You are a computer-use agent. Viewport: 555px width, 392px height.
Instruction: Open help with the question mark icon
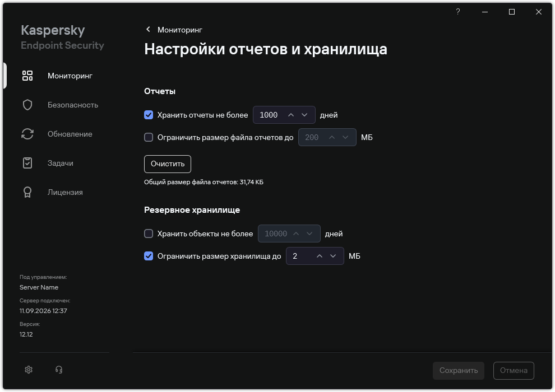457,12
